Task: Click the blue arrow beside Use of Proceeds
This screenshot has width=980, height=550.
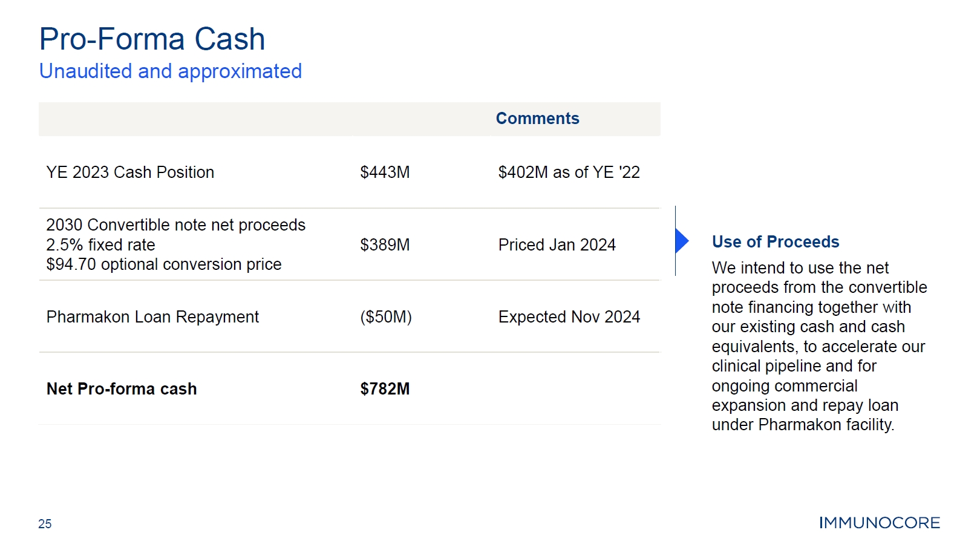Action: coord(682,241)
